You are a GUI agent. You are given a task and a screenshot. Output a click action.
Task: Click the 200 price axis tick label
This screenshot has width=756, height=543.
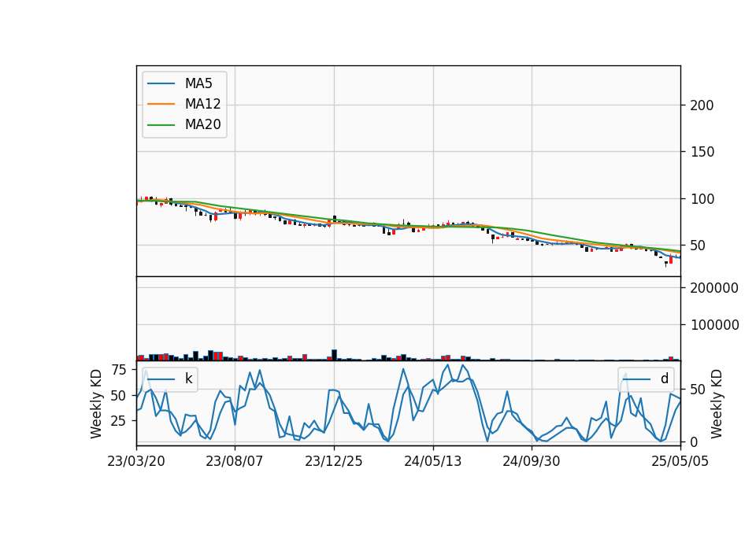coord(702,105)
